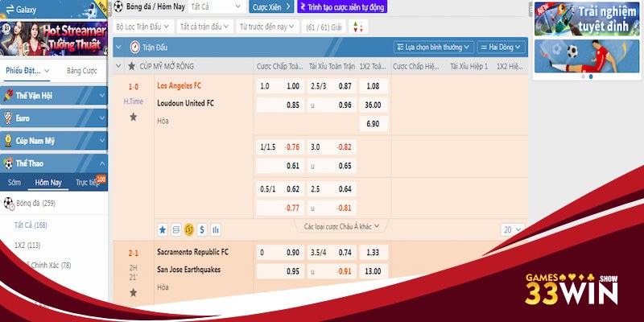
Task: Click the soccer ball icon beside Bóng đá / Hôm Nay
Action: click(118, 6)
